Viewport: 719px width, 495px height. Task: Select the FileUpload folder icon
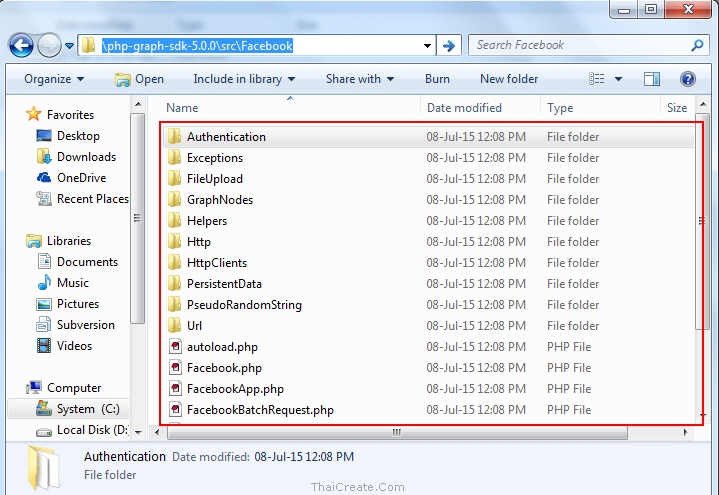pyautogui.click(x=174, y=179)
